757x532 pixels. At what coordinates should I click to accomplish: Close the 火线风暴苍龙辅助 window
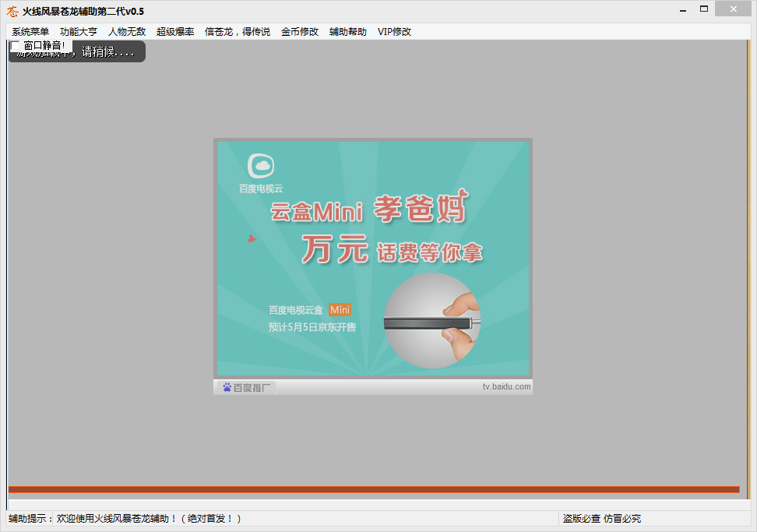point(734,9)
